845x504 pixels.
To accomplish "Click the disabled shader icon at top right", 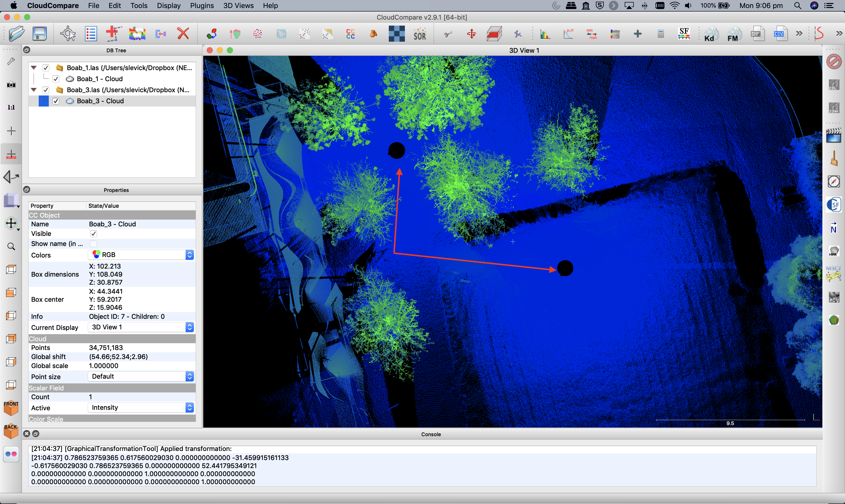I will [834, 62].
